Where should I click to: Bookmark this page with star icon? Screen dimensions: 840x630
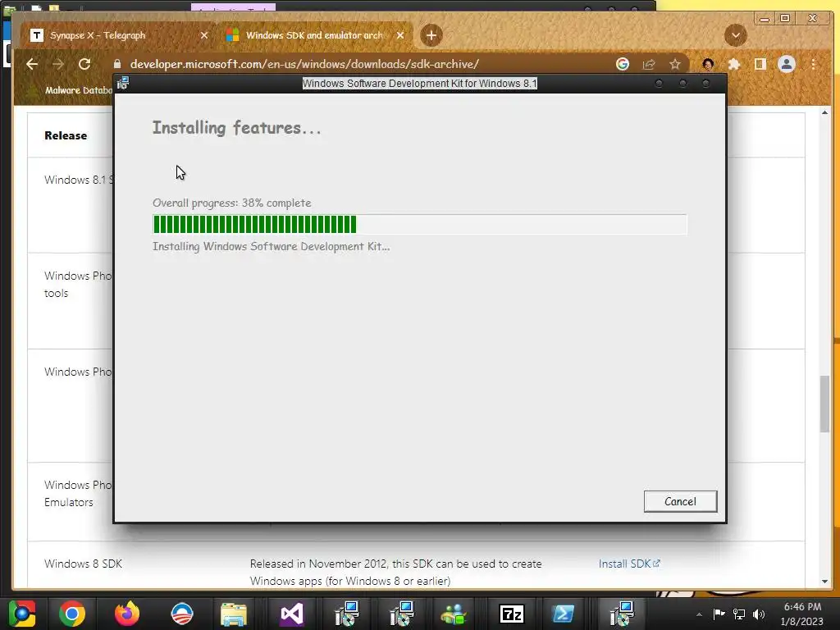click(675, 64)
